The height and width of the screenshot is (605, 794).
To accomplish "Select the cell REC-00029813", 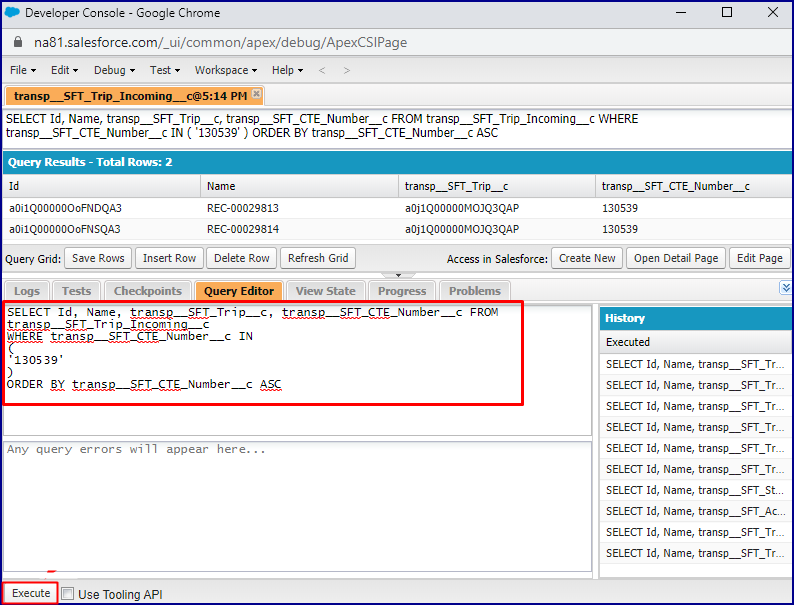I will (x=300, y=208).
